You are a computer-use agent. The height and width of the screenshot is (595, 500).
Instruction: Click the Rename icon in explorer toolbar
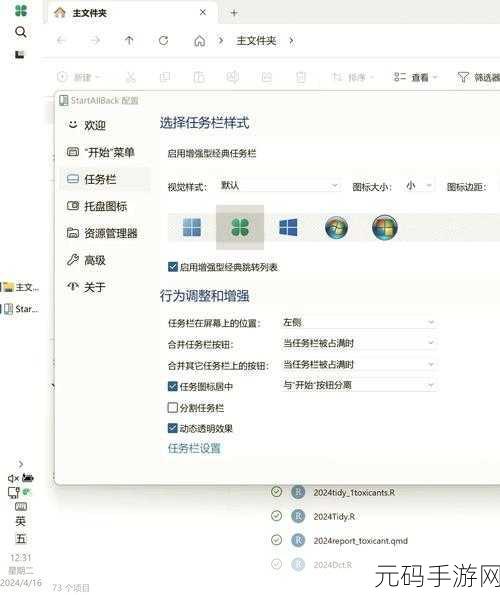pyautogui.click(x=233, y=77)
